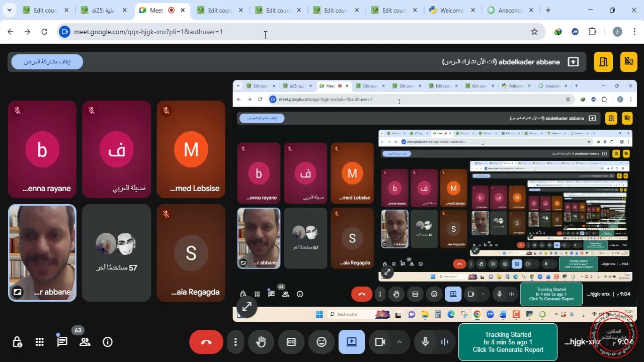Open a new browser tab

click(548, 10)
